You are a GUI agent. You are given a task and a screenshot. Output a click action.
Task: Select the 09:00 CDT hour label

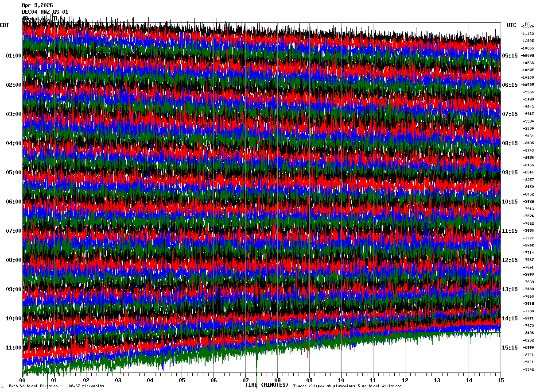click(x=14, y=289)
